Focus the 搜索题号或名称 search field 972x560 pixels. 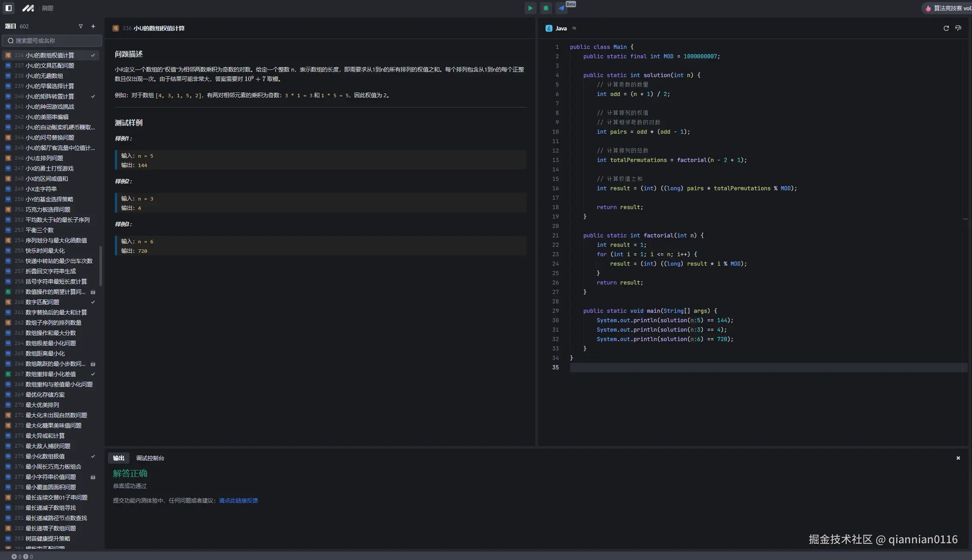[x=52, y=41]
